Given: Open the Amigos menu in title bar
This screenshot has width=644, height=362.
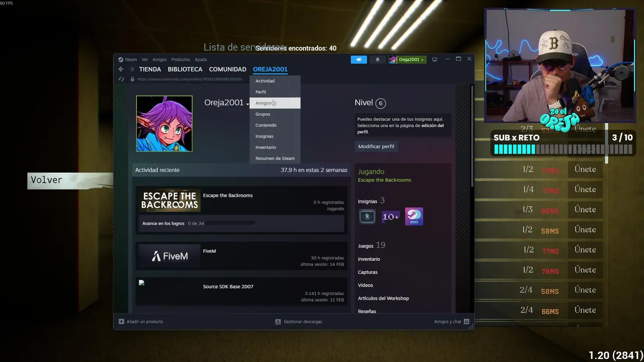Looking at the screenshot, I should pyautogui.click(x=159, y=59).
